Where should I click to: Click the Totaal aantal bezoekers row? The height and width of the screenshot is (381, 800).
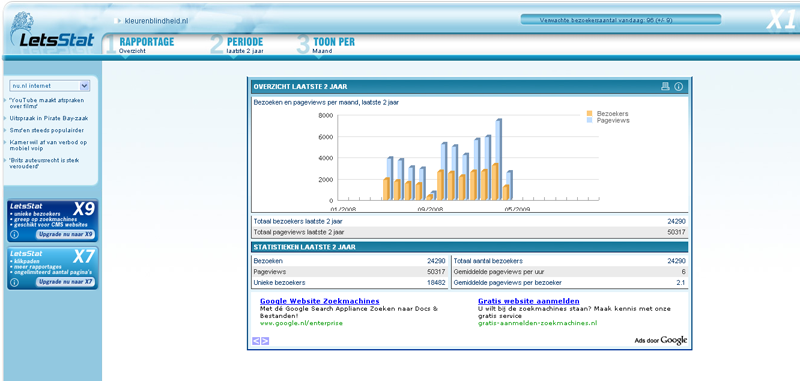click(569, 261)
